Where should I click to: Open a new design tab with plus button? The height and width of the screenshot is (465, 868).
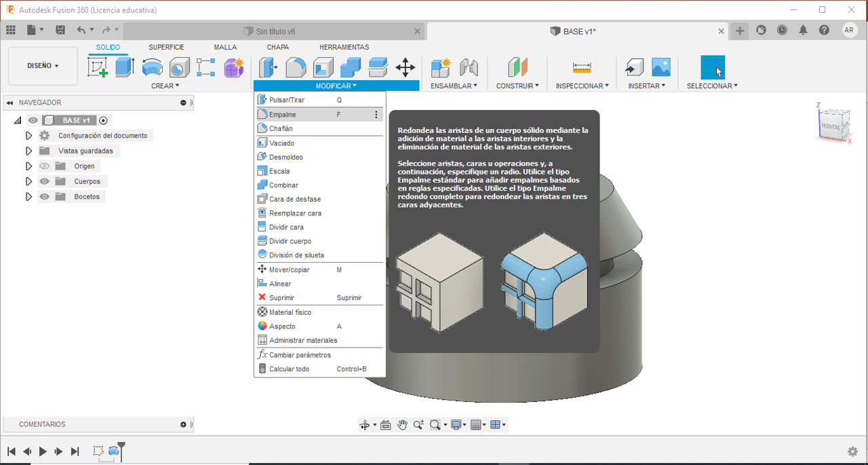pyautogui.click(x=740, y=31)
